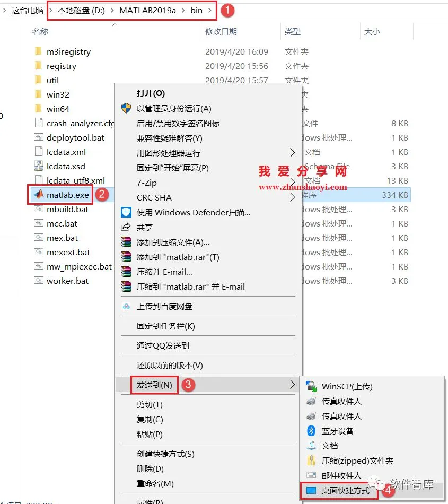The image size is (448, 504).
Task: Click the zipped folder icon
Action: (x=311, y=460)
